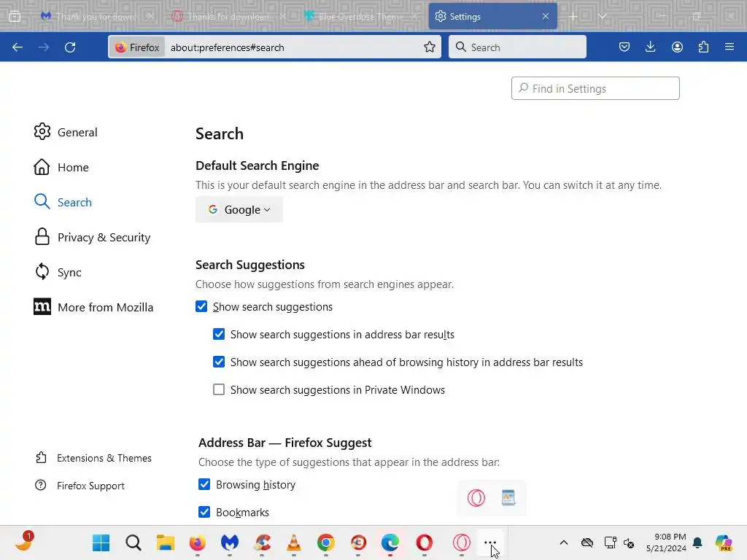
Task: Open the widgets icon with badge 1
Action: 24,542
